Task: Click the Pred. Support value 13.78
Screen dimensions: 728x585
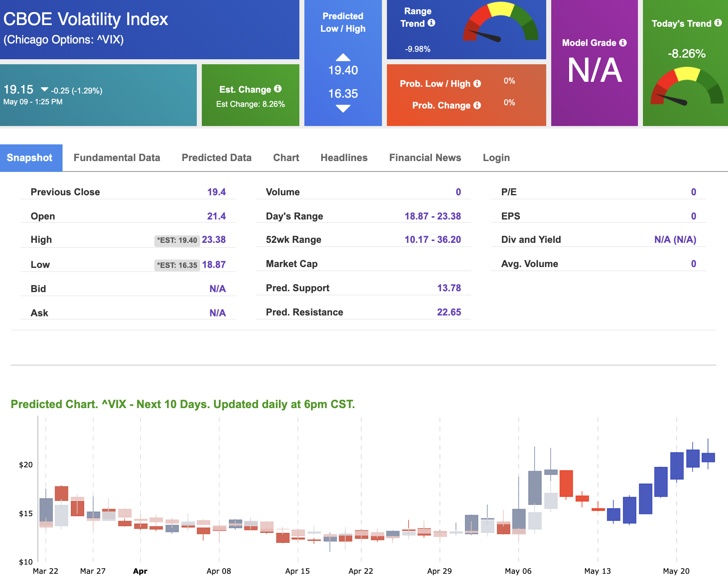Action: tap(449, 288)
